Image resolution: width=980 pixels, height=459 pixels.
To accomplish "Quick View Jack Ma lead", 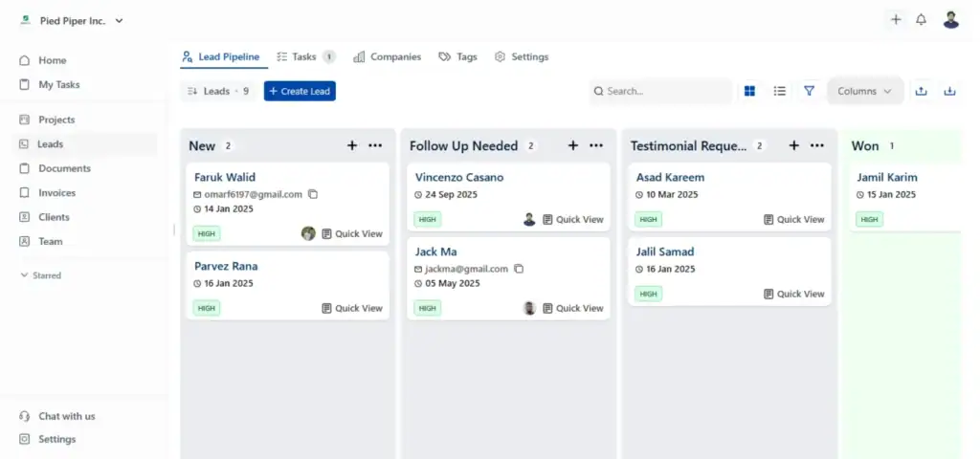I will coord(573,308).
